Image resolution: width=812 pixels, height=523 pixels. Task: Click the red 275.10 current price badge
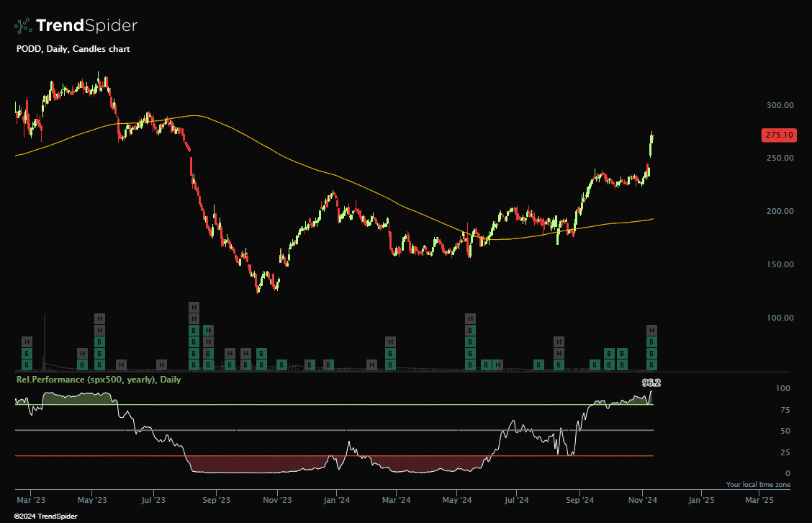click(779, 135)
